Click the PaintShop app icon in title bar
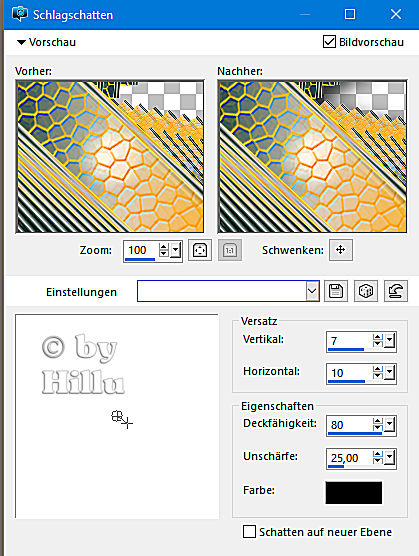Image resolution: width=419 pixels, height=556 pixels. [20, 14]
